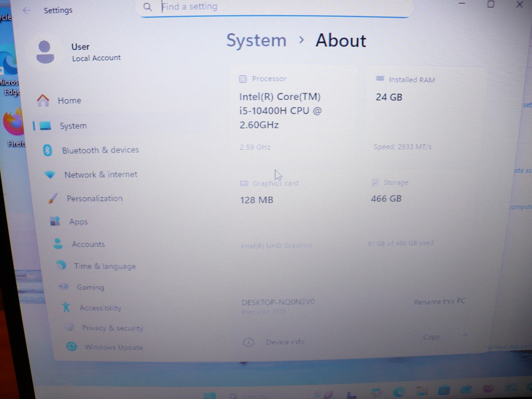Open Apps via its sidebar icon
Image resolution: width=532 pixels, height=399 pixels.
pos(55,221)
